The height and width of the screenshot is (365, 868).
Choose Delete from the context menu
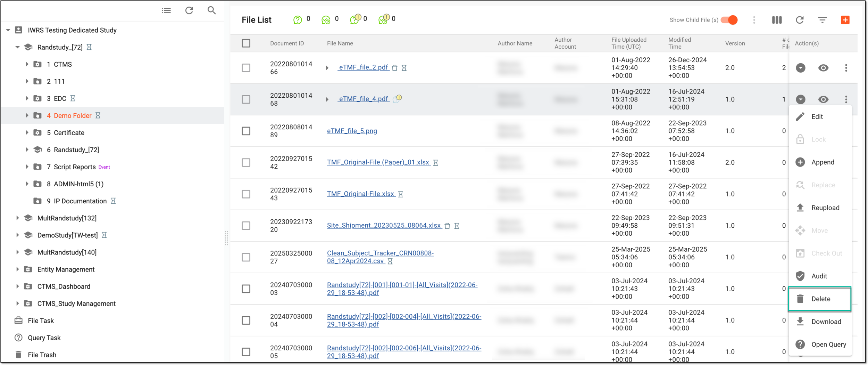click(820, 299)
